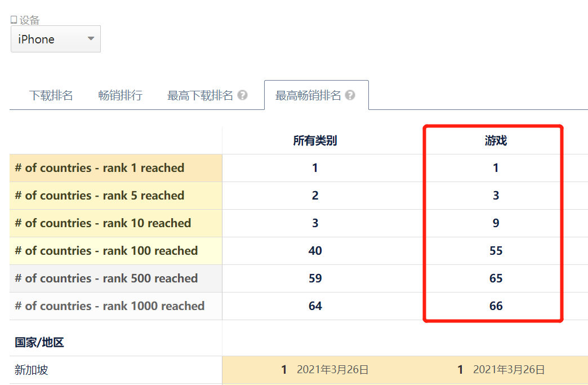Select the rank 500 reached row label
588x385 pixels.
(106, 278)
